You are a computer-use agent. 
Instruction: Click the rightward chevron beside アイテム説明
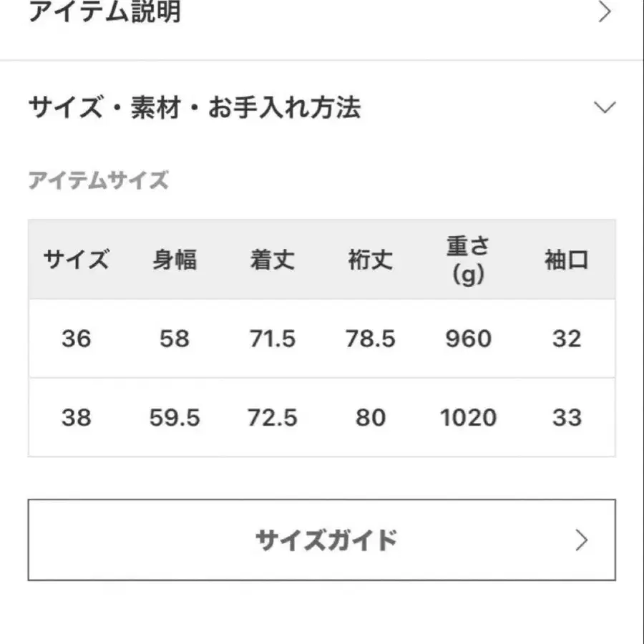(605, 13)
